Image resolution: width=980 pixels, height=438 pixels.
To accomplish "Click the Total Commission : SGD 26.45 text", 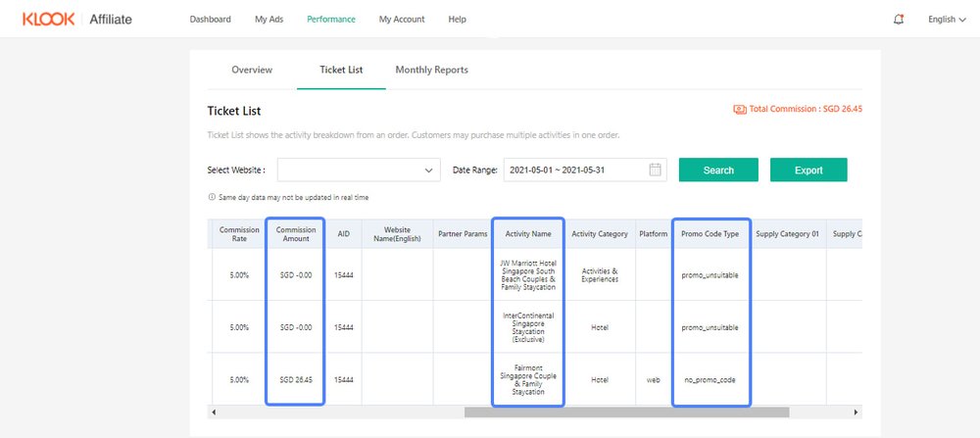I will click(x=806, y=110).
